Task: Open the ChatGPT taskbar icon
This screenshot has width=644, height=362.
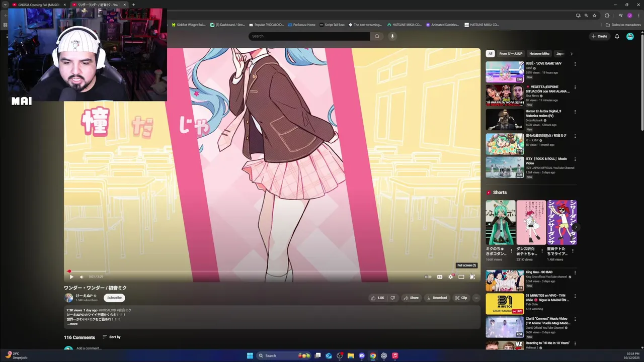Action: click(x=384, y=355)
